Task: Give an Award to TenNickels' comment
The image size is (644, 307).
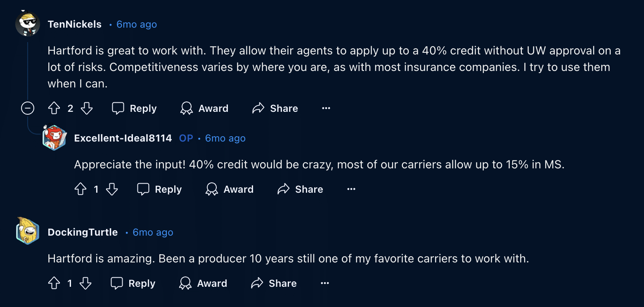Action: (204, 109)
